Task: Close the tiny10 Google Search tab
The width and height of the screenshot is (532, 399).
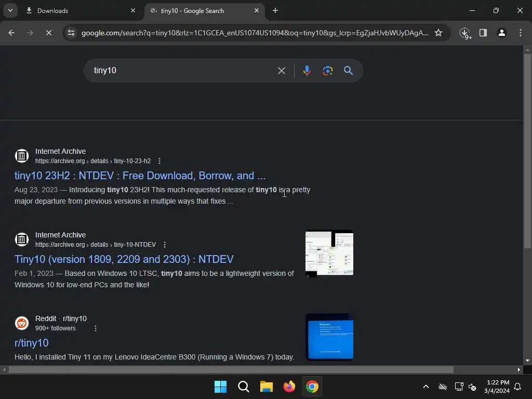Action: [257, 10]
